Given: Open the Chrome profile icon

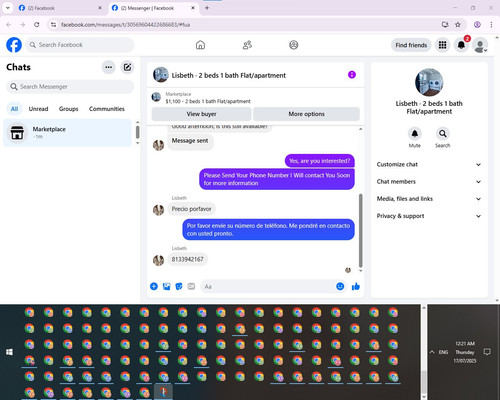Looking at the screenshot, I should (477, 25).
